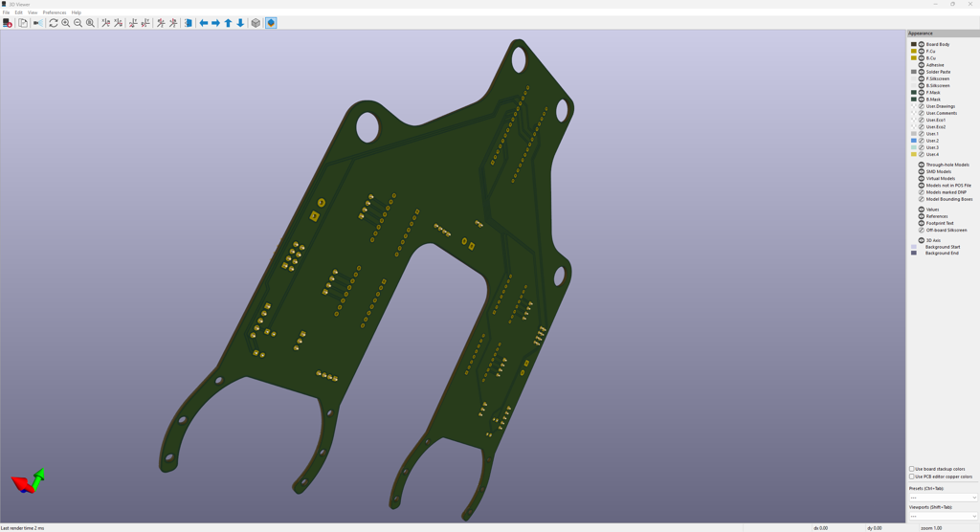Toggle References visibility eye
The height and width of the screenshot is (532, 980).
(x=922, y=216)
